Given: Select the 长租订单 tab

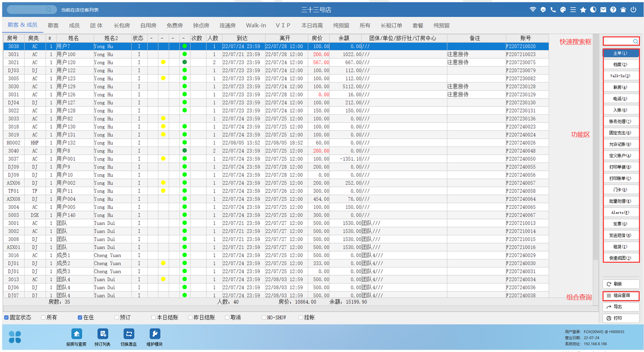Looking at the screenshot, I should [392, 26].
